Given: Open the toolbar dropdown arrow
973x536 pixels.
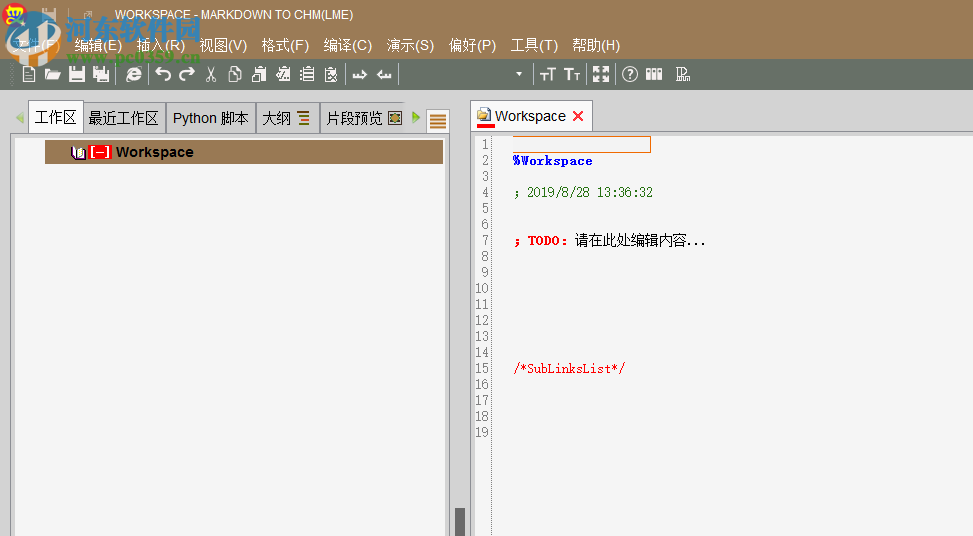Looking at the screenshot, I should tap(519, 74).
